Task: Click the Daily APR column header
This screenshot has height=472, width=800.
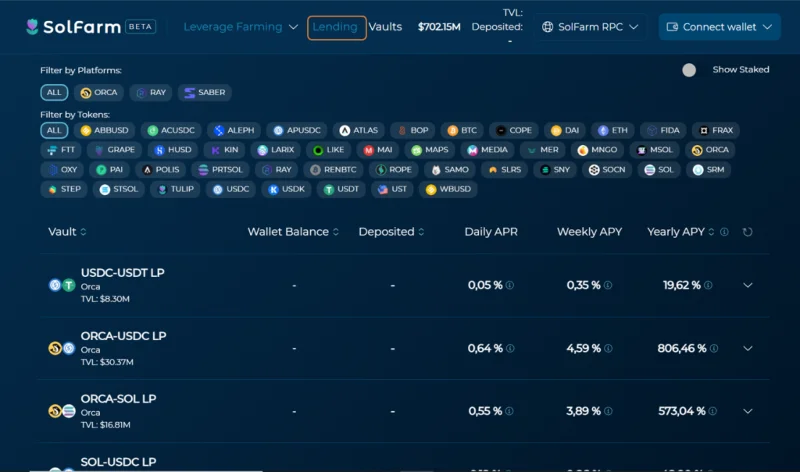Action: (x=491, y=232)
